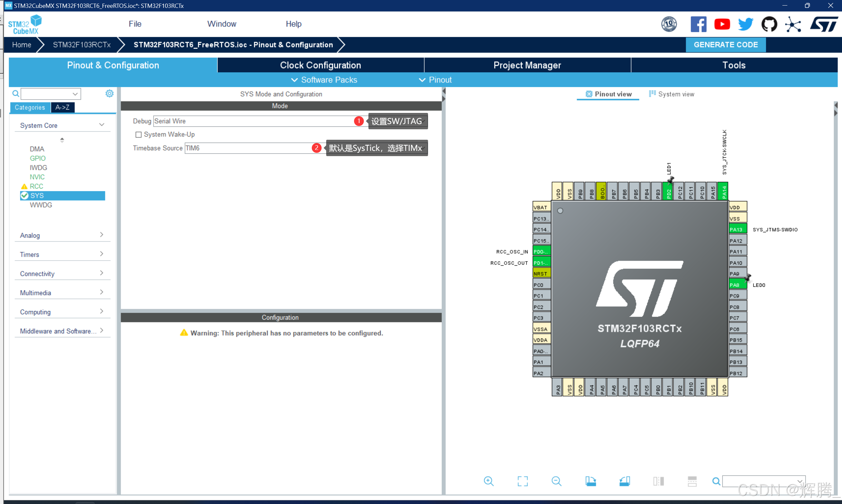Open the Debug Serial Wire dropdown
This screenshot has height=504, width=842.
pos(255,121)
